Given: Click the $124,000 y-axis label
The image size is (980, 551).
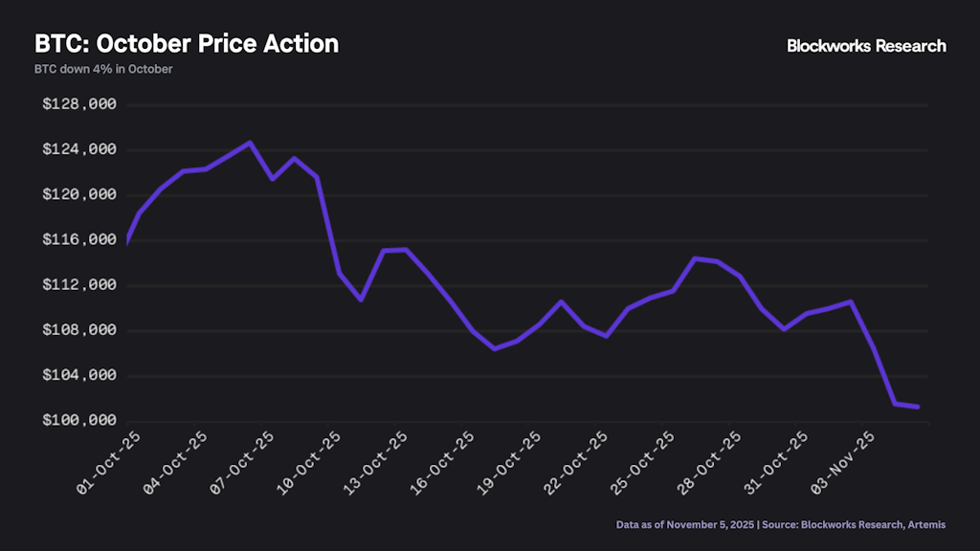Looking at the screenshot, I should point(79,149).
